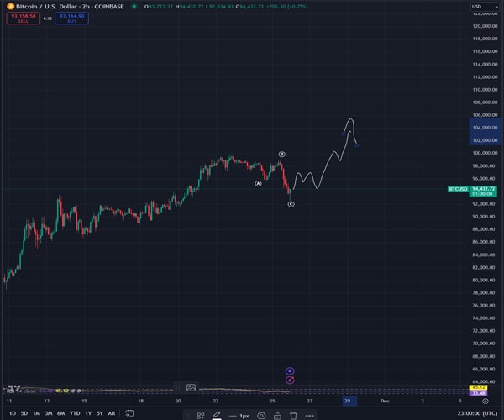Select the circled A wave label
The image size is (504, 420).
tap(258, 183)
